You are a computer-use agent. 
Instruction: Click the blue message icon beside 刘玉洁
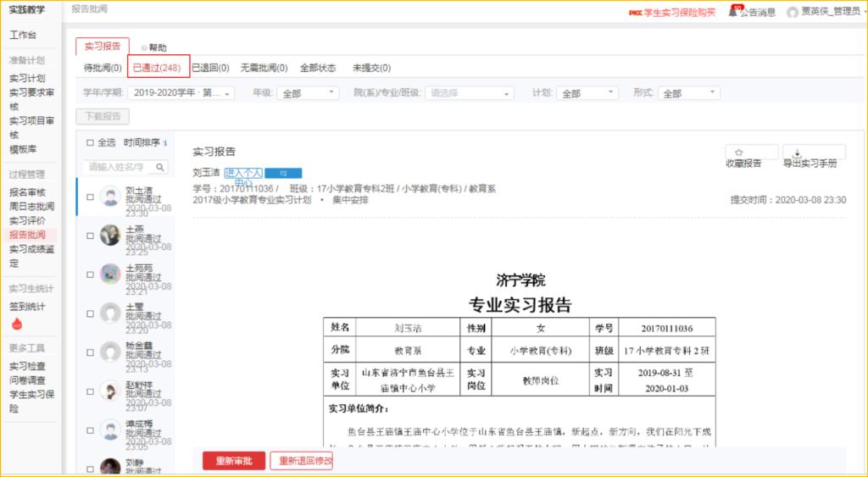point(282,173)
